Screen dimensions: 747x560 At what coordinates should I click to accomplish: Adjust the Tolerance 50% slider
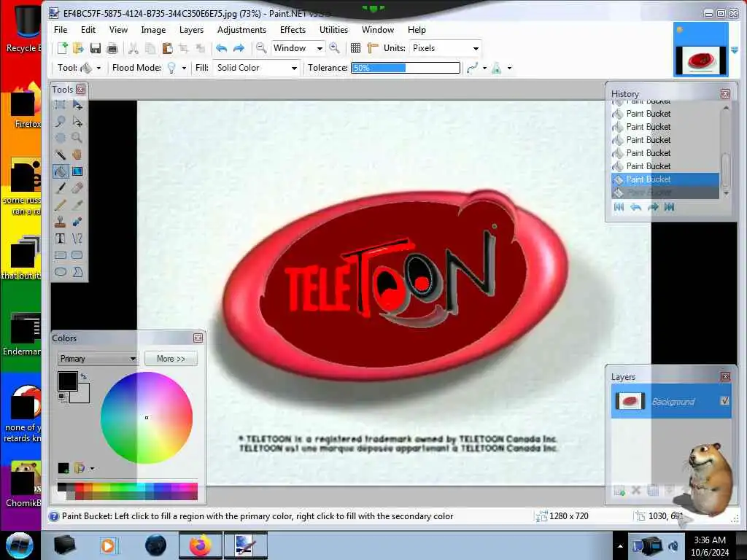coord(406,68)
